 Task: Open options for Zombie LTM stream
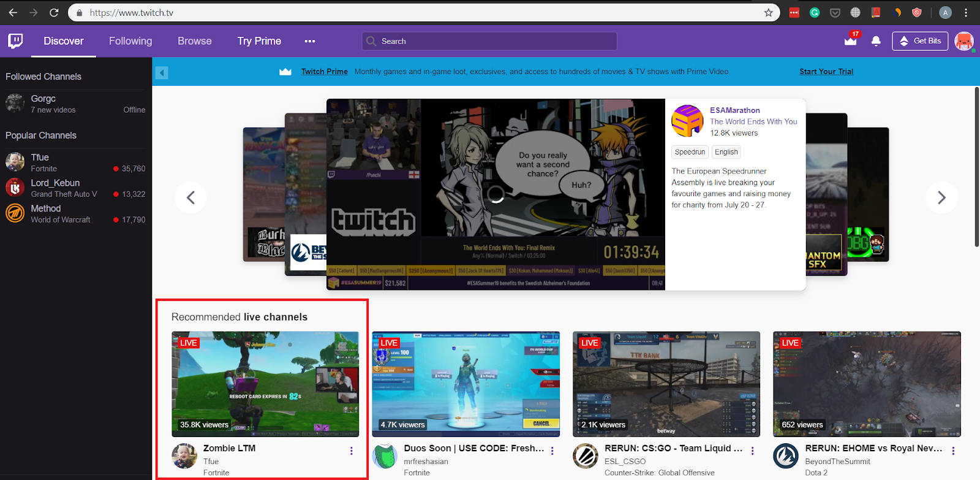351,451
